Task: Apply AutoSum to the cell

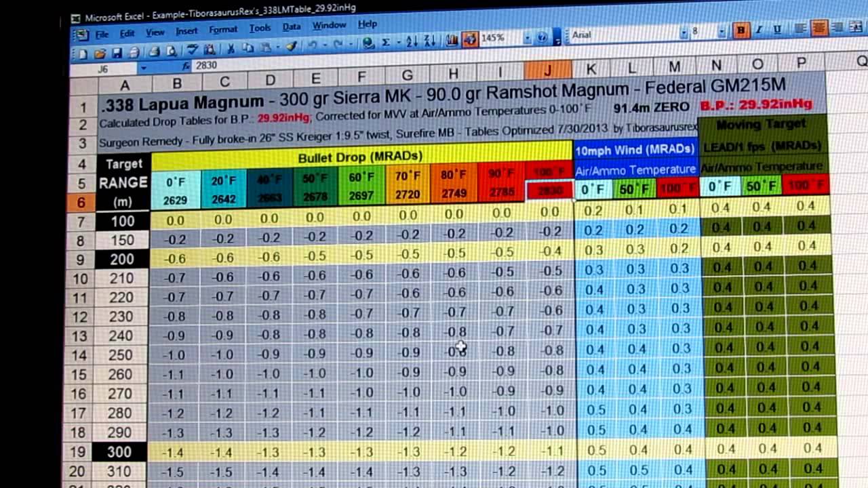Action: click(386, 42)
